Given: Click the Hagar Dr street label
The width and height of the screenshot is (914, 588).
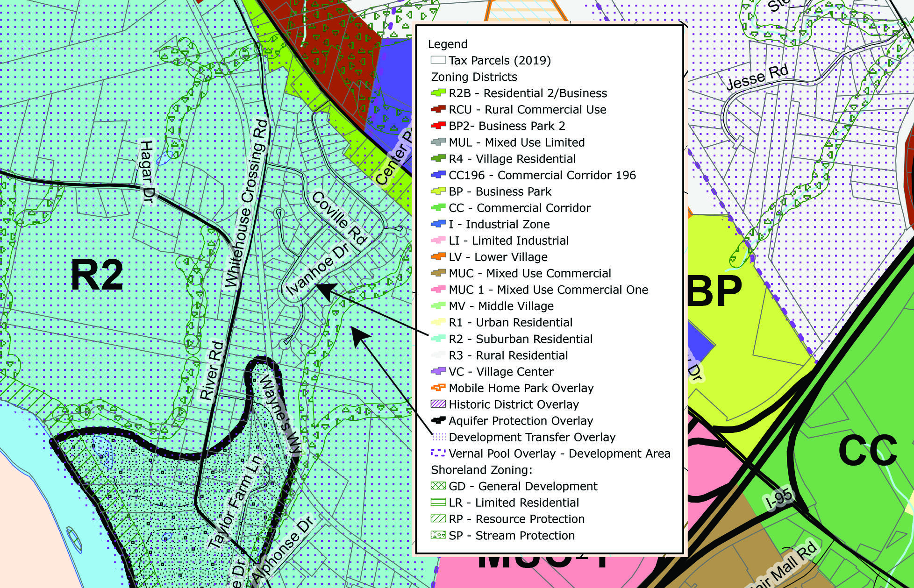Looking at the screenshot, I should click(147, 171).
